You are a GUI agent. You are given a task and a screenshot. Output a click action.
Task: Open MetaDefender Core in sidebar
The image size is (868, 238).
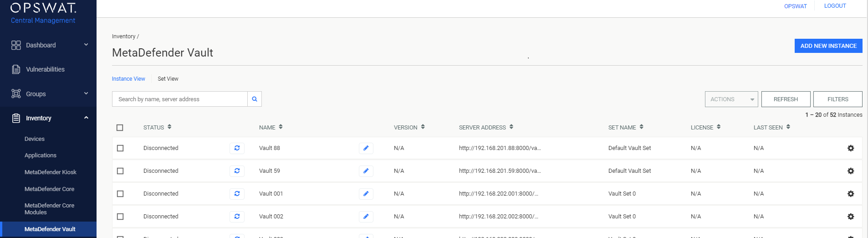49,189
